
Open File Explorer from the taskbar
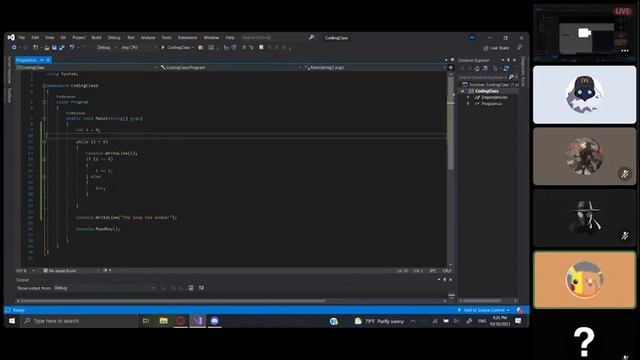(164, 321)
